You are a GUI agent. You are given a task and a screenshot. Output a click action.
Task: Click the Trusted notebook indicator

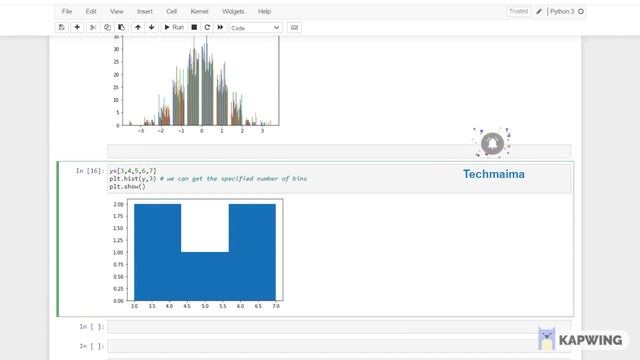pos(519,11)
